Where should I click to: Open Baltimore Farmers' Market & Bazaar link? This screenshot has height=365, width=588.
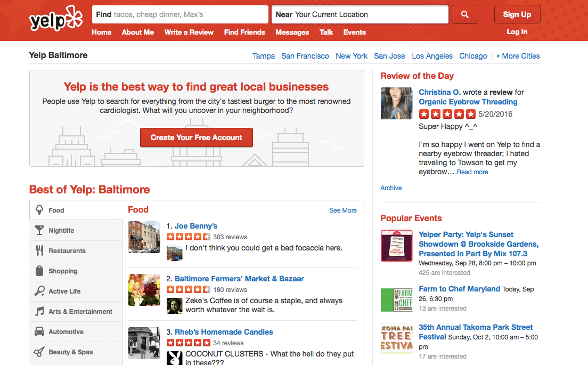[x=239, y=279]
